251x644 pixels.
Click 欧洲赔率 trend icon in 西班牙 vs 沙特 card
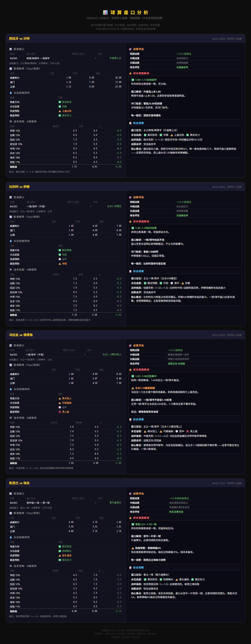(x=11, y=69)
